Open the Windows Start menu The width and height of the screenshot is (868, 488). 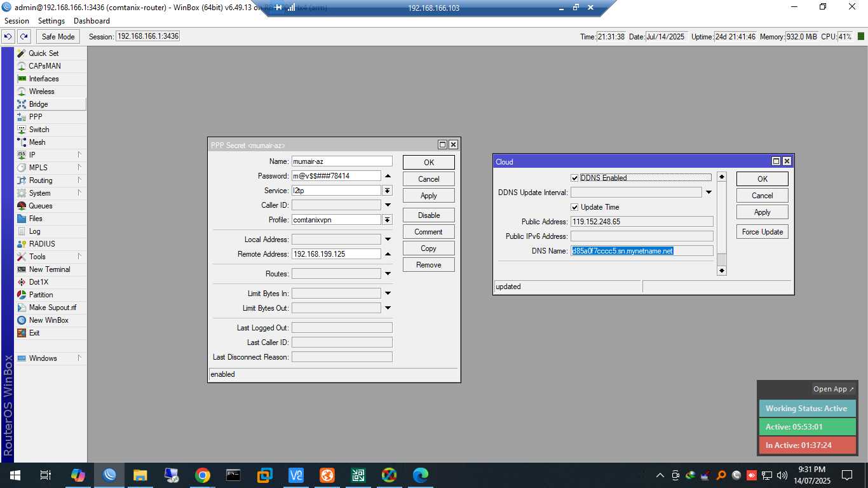(15, 475)
